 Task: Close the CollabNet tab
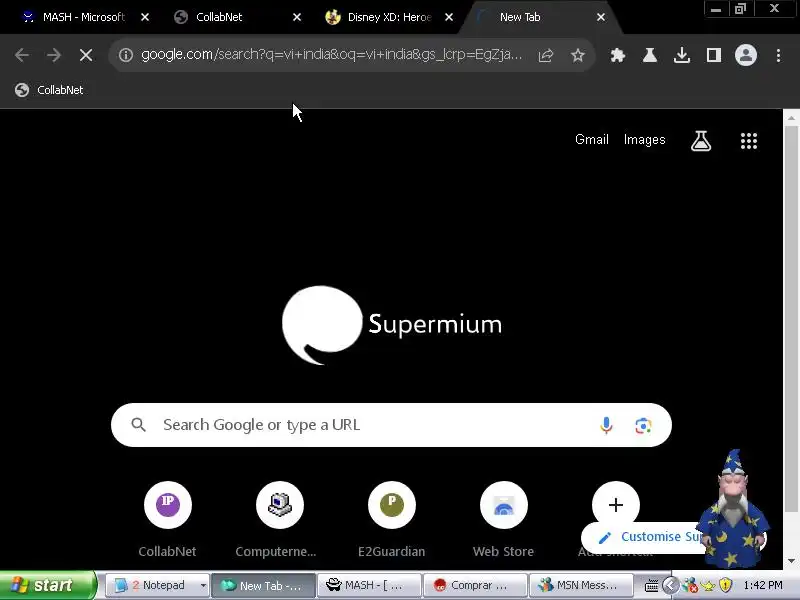(297, 17)
